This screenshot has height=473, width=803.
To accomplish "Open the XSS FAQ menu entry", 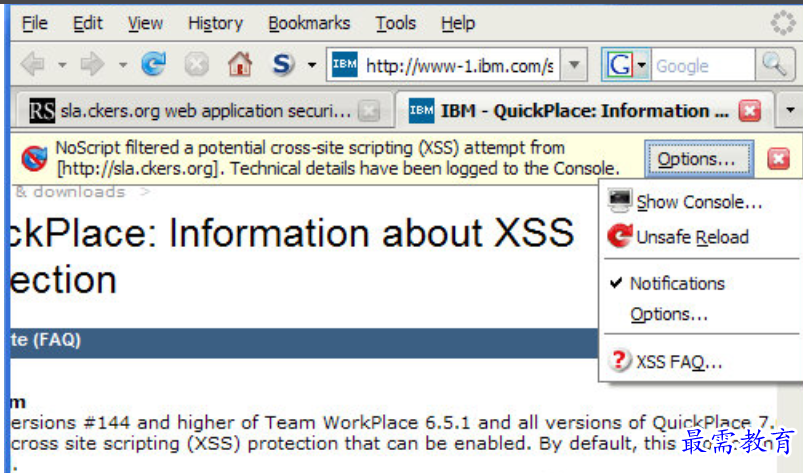I will pyautogui.click(x=703, y=361).
